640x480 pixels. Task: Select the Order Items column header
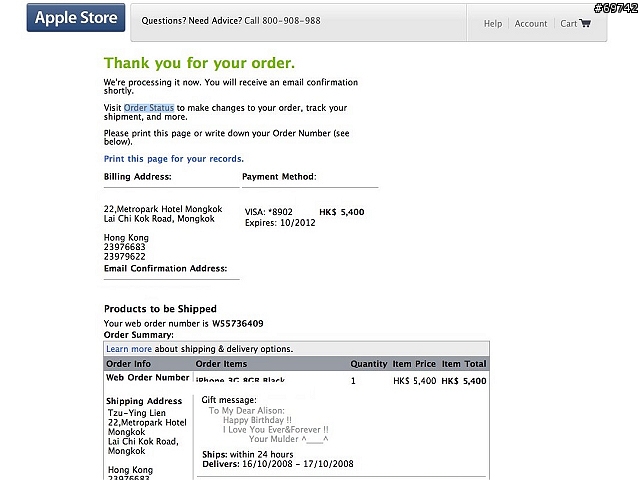pyautogui.click(x=221, y=364)
